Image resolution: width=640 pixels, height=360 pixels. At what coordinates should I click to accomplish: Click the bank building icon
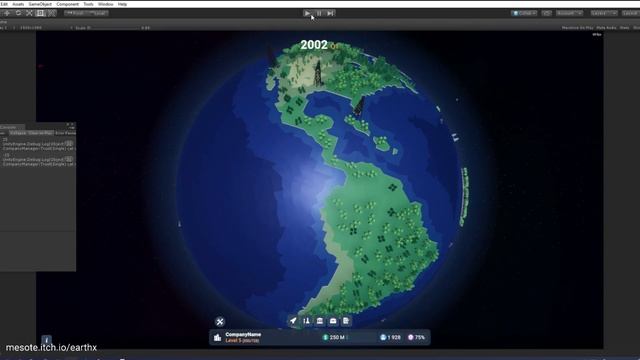pos(320,321)
